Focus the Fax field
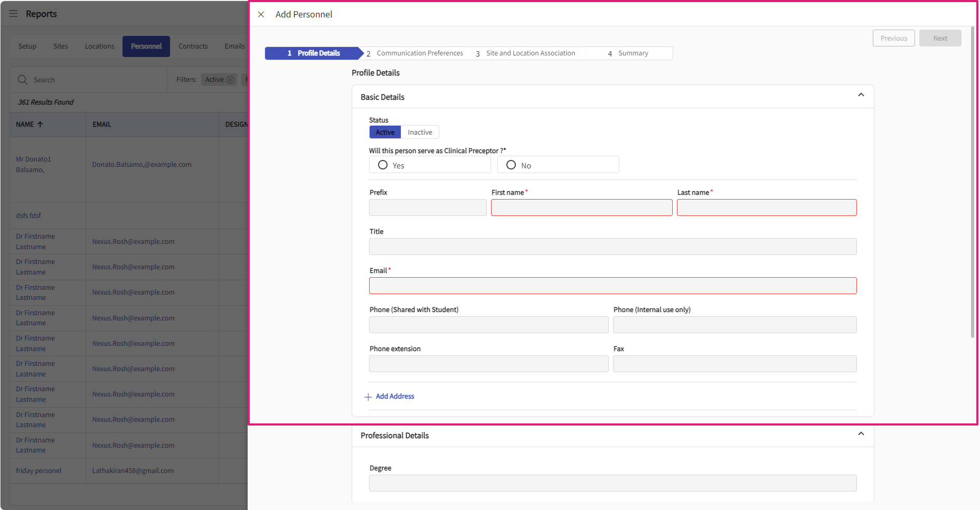Image resolution: width=980 pixels, height=510 pixels. tap(735, 364)
